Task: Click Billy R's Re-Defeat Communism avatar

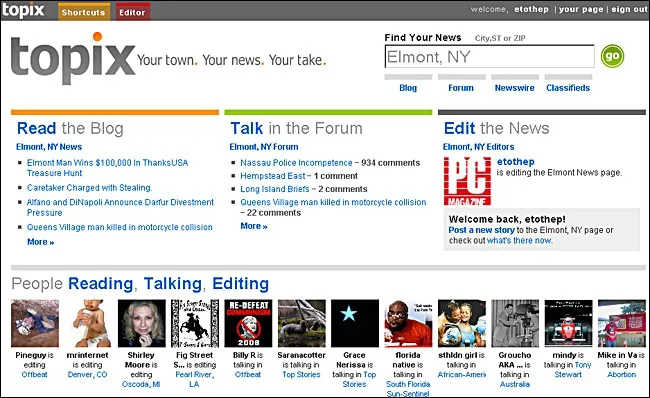Action: (248, 323)
